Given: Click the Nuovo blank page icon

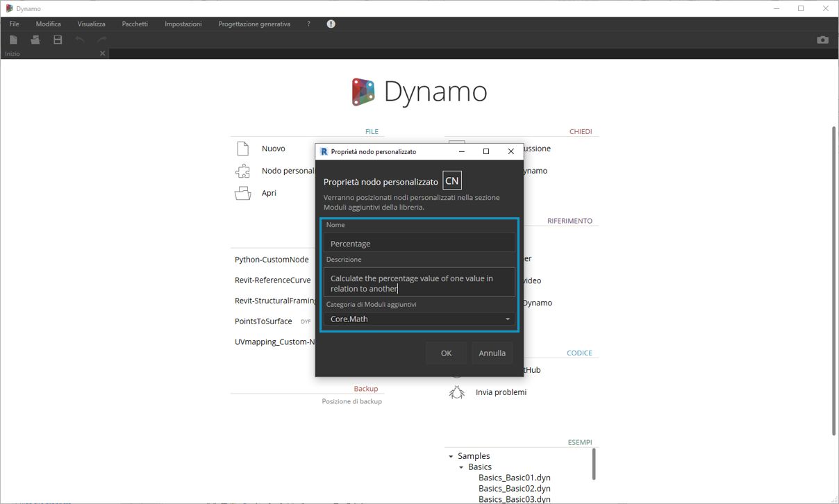Looking at the screenshot, I should tap(242, 149).
